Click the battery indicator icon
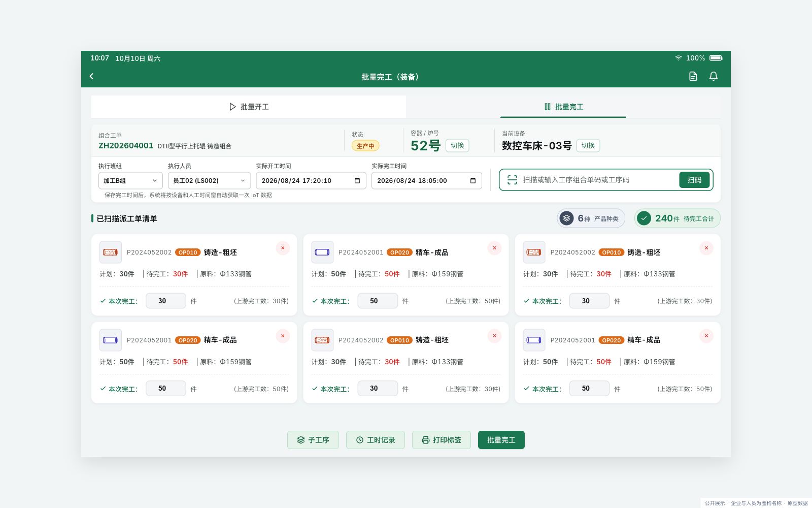This screenshot has width=812, height=508. (716, 58)
